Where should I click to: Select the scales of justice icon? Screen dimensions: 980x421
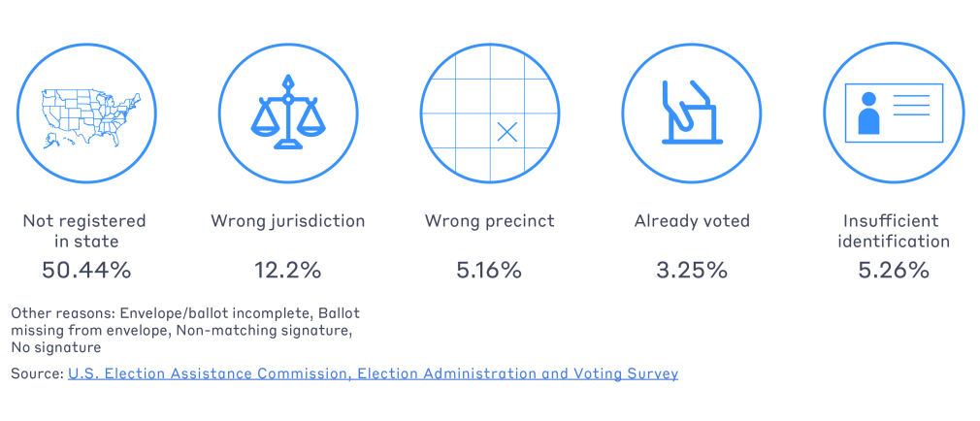[287, 113]
